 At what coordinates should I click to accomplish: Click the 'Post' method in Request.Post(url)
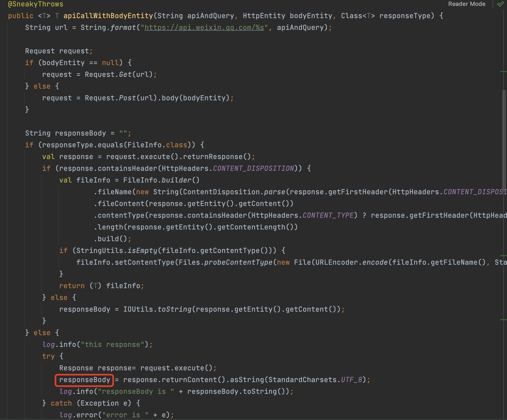coord(127,98)
